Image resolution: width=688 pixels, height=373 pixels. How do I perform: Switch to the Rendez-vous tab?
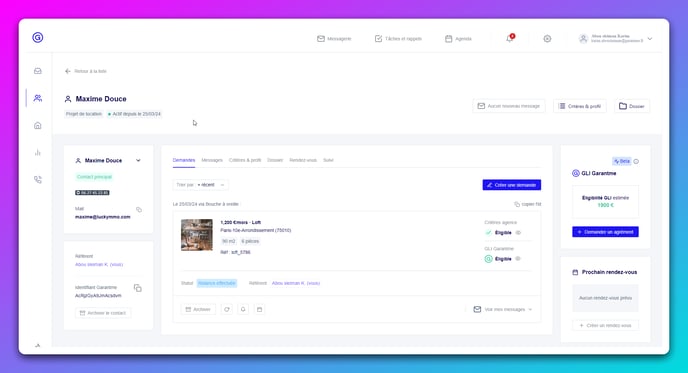tap(303, 160)
